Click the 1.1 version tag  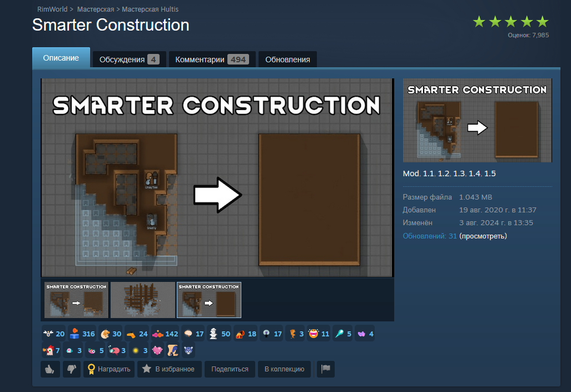click(x=428, y=173)
